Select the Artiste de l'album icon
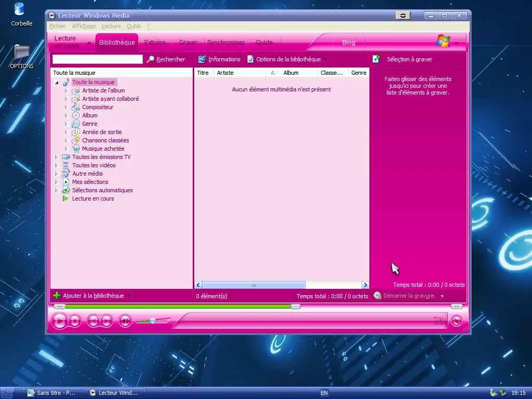 (x=76, y=90)
